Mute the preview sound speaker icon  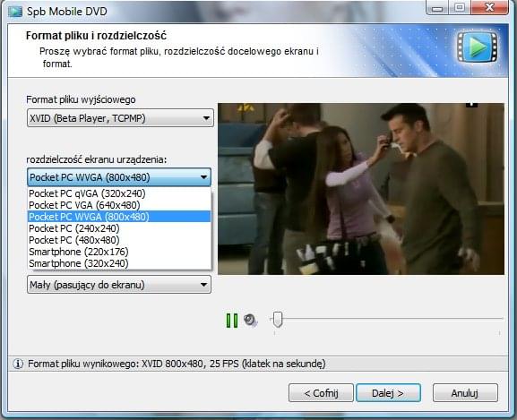(250, 320)
